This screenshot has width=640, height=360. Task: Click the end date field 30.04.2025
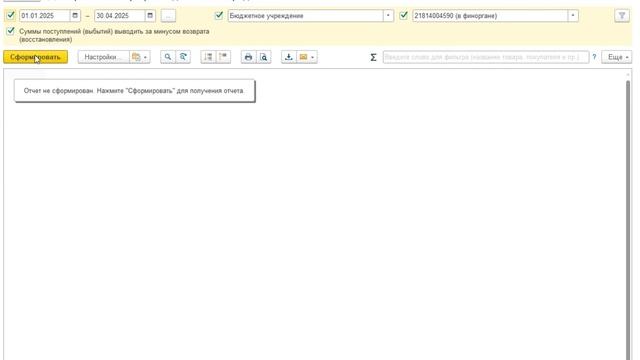pyautogui.click(x=119, y=16)
